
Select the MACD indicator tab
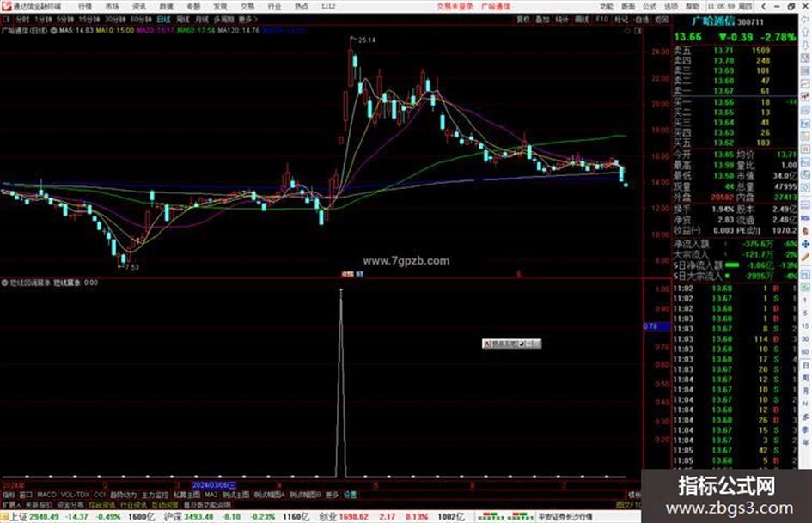pos(46,495)
